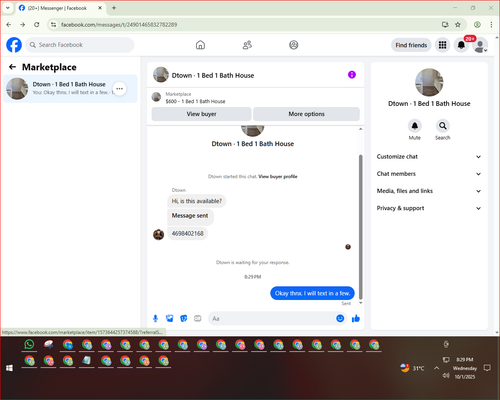The height and width of the screenshot is (400, 500).
Task: Expand Customize chat section
Action: pyautogui.click(x=429, y=157)
